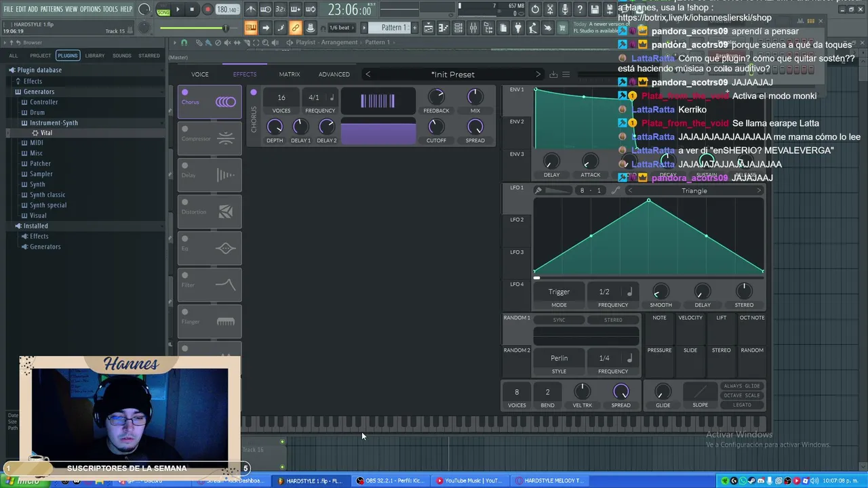The image size is (868, 488).
Task: Select the Delay effect module icon
Action: (226, 176)
